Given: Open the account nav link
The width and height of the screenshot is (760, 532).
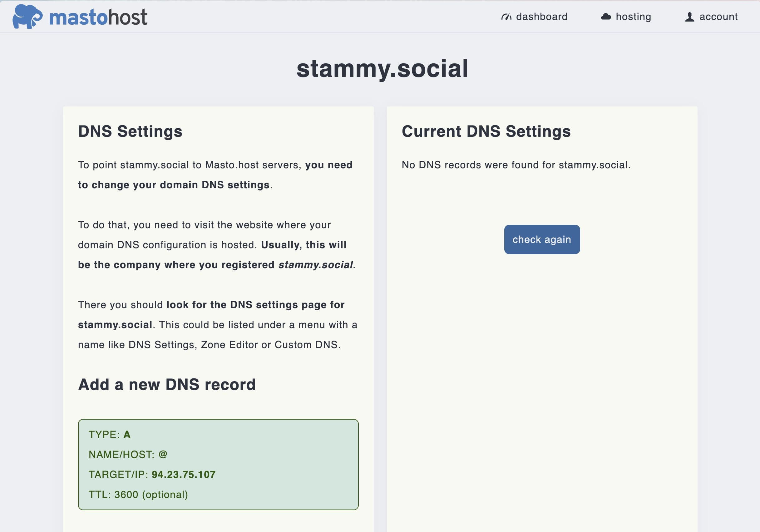Looking at the screenshot, I should coord(711,17).
